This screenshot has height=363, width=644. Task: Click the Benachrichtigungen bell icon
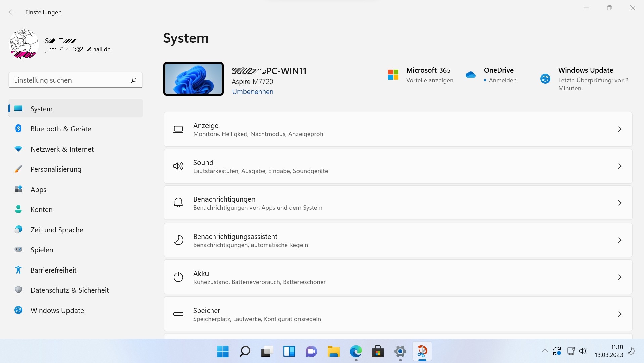tap(178, 203)
